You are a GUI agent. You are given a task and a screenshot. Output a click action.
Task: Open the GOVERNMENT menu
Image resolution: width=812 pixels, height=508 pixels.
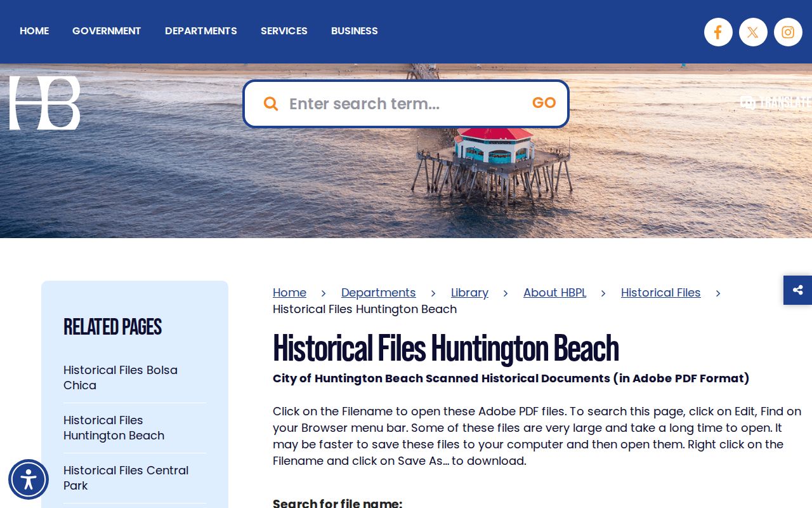point(107,30)
